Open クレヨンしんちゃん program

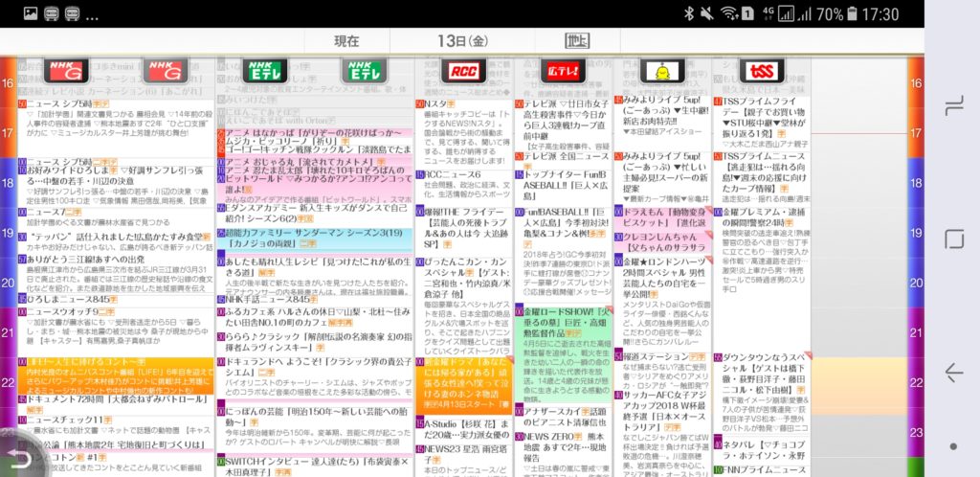tap(662, 242)
